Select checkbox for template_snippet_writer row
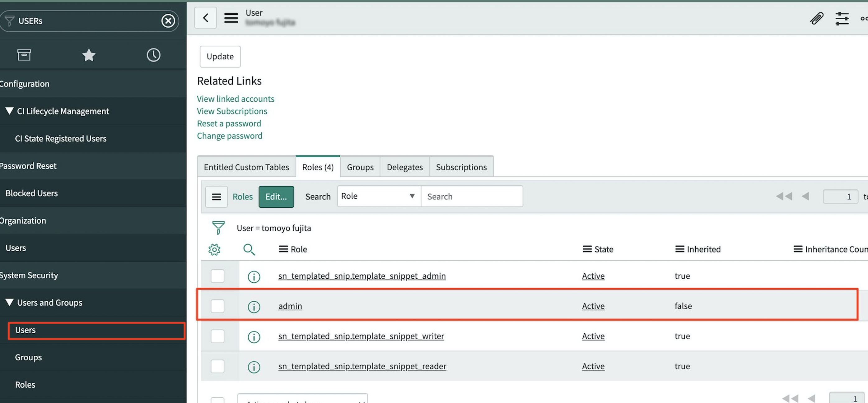Screen dimensions: 868x403 pyautogui.click(x=217, y=336)
